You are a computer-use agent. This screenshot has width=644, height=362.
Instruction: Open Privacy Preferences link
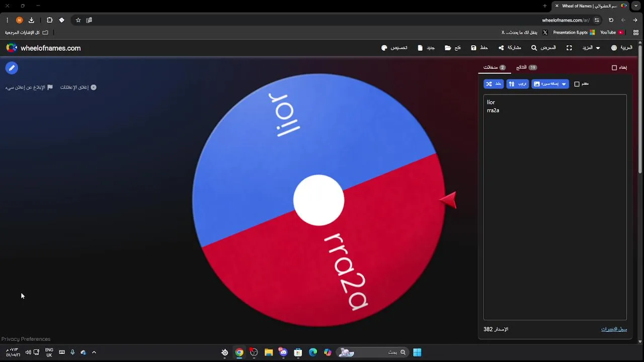click(x=26, y=339)
